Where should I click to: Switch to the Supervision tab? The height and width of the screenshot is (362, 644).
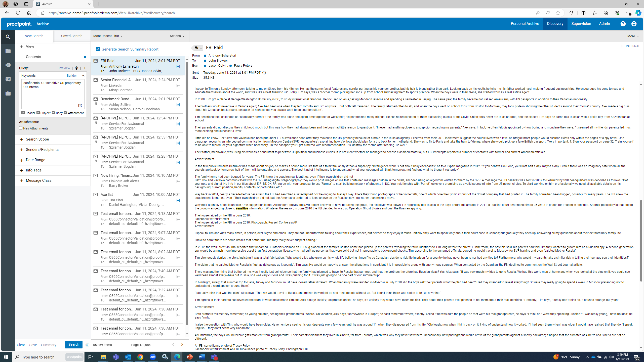581,24
